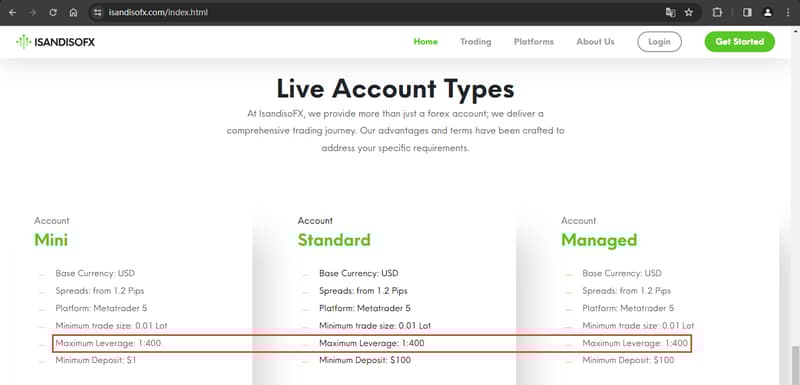Click the Login button
Screen dimensions: 800x385
(659, 42)
